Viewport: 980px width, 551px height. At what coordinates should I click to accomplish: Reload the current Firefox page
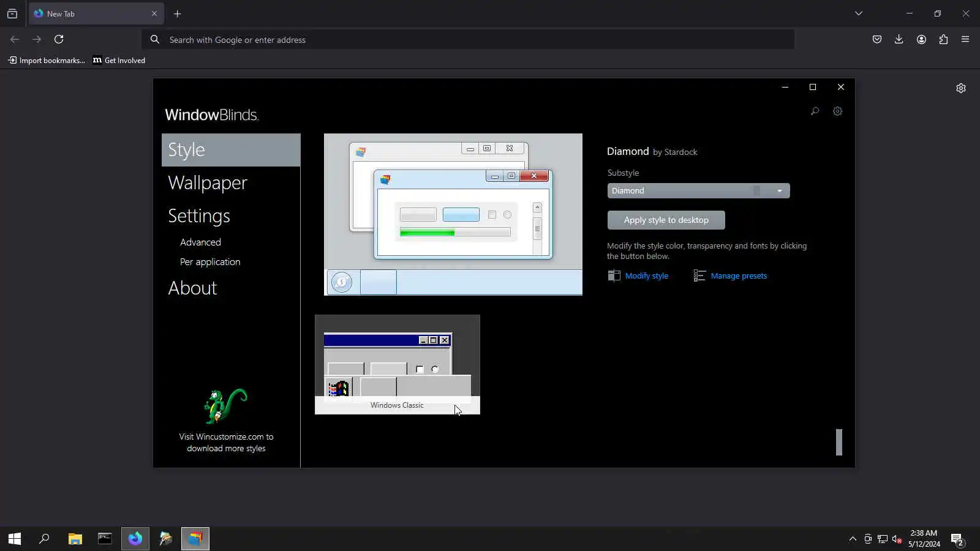point(59,39)
